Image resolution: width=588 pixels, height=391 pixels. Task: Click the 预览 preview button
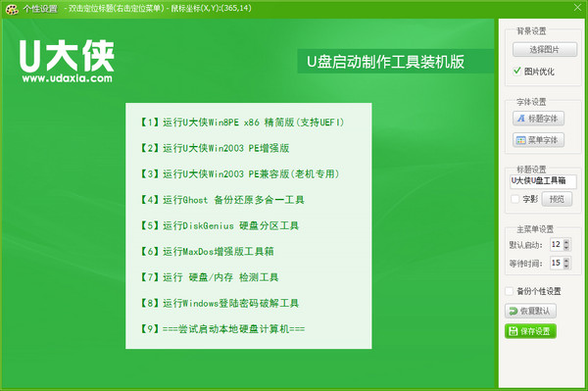[x=557, y=199]
